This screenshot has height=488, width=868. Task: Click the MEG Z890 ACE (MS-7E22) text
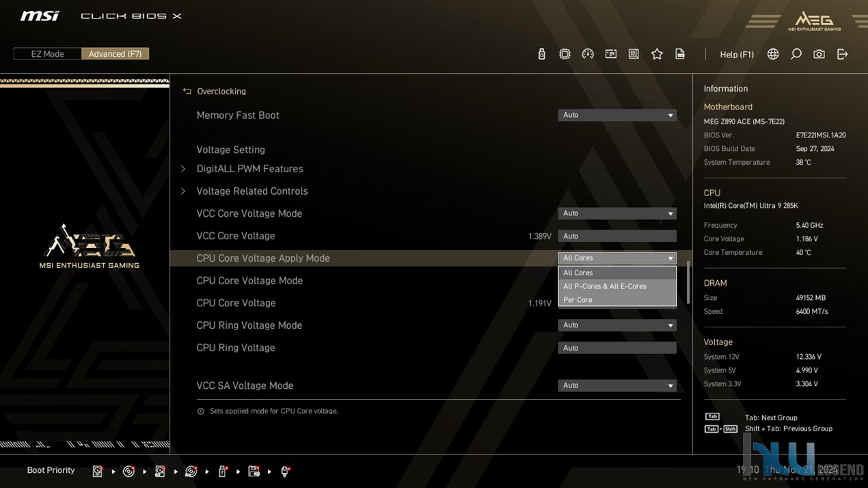click(744, 122)
